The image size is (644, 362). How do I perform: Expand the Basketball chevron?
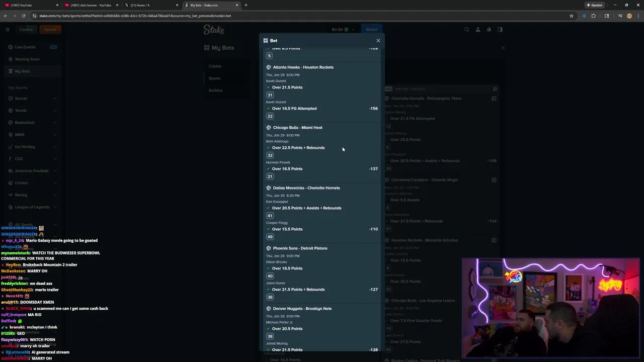[x=55, y=123]
